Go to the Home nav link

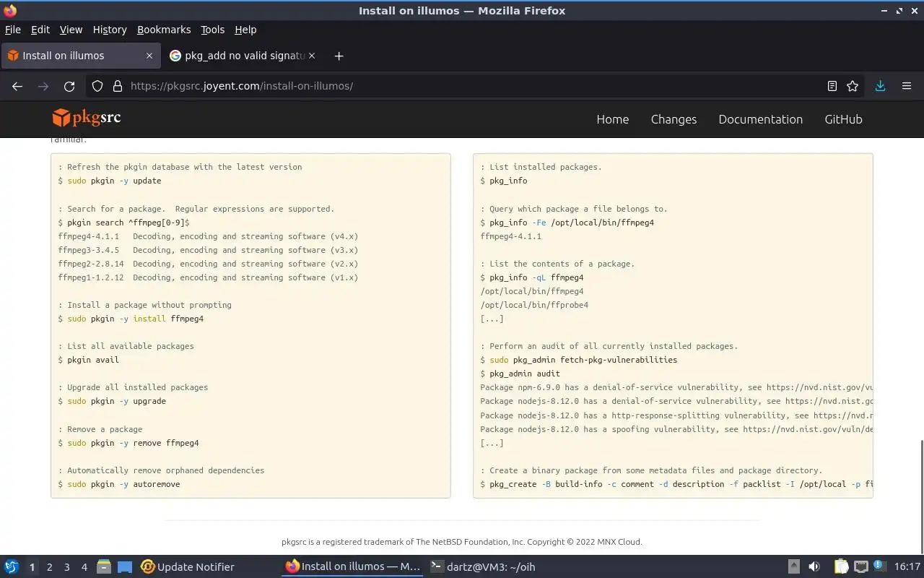[612, 119]
